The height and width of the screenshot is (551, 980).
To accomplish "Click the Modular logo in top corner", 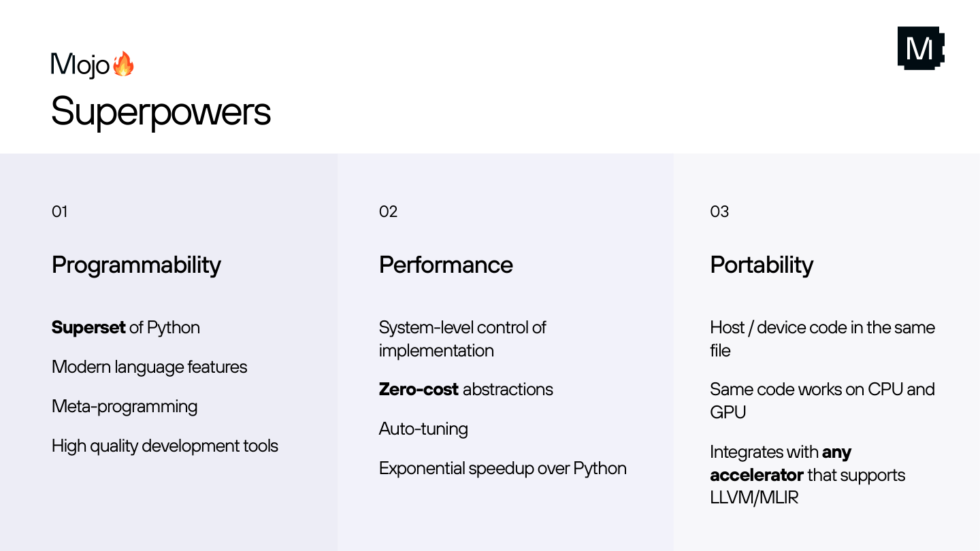I will [x=921, y=48].
